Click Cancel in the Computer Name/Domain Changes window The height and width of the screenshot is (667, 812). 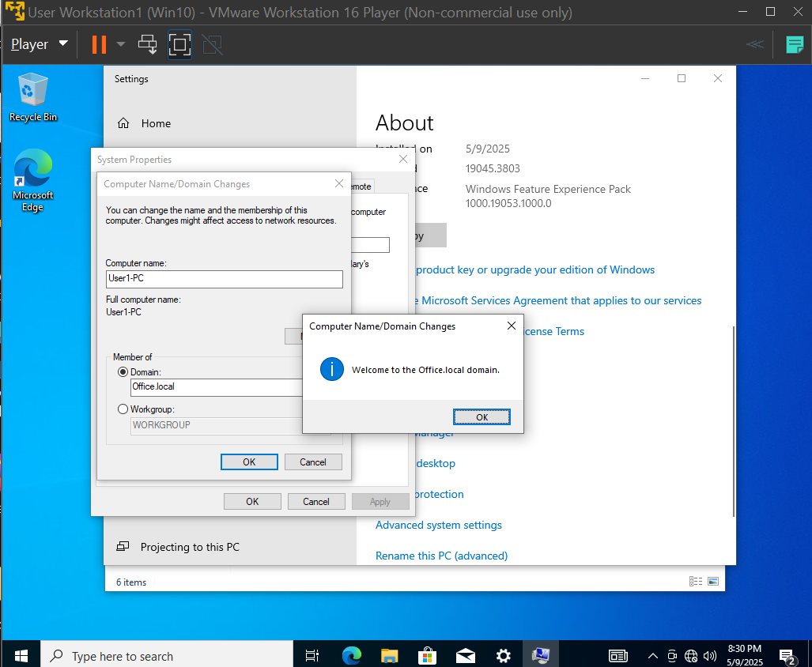[x=313, y=462]
